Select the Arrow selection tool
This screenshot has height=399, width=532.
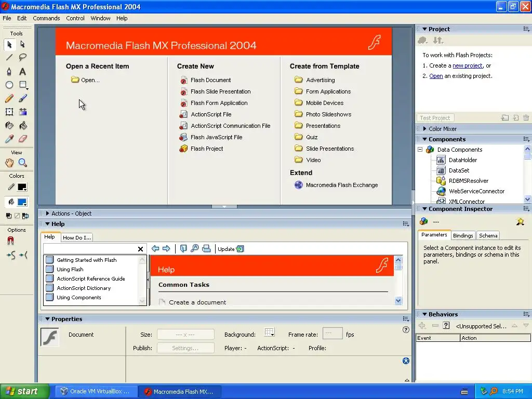[9, 45]
